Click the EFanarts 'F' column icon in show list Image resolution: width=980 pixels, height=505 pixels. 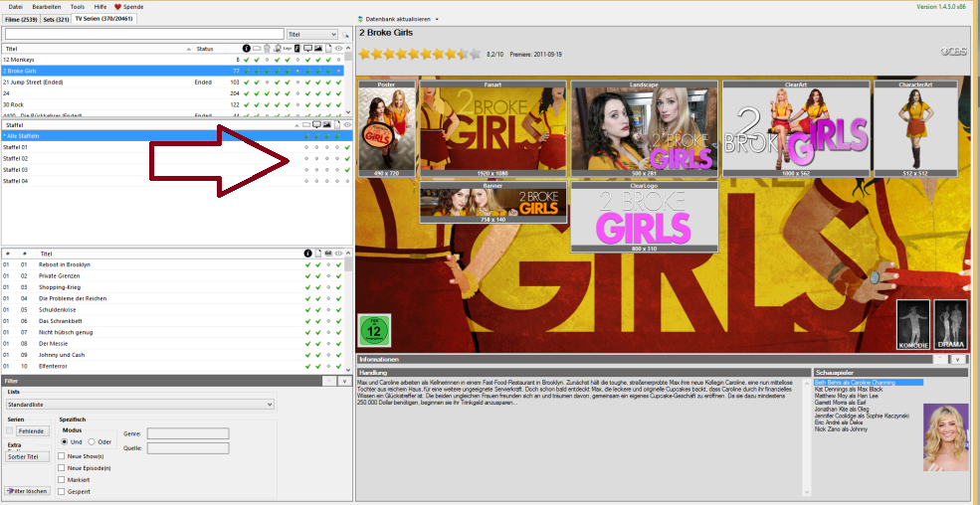(x=297, y=48)
